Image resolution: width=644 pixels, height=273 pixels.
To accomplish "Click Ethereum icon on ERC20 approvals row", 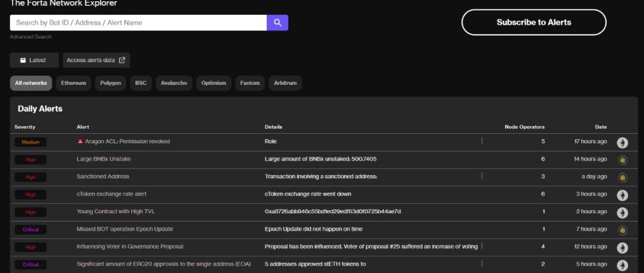I will tap(622, 265).
